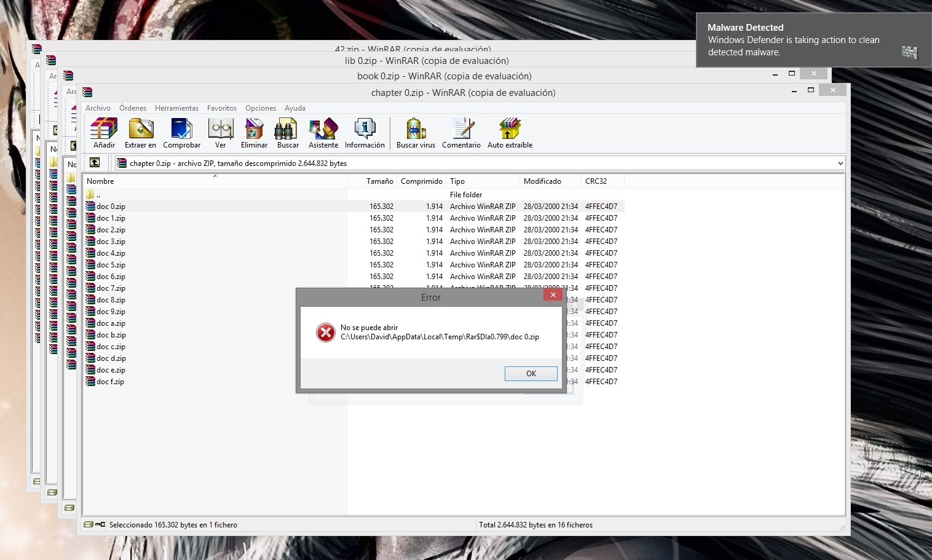Expand the archive path dropdown
This screenshot has width=932, height=560.
(840, 164)
